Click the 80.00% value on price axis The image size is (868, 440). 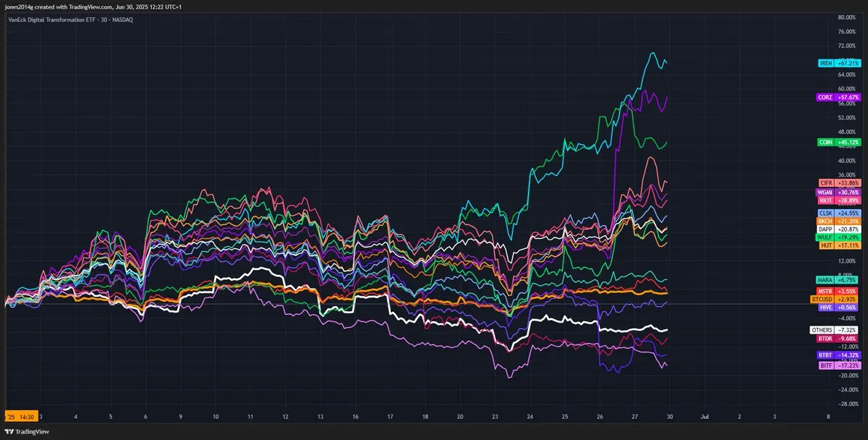[x=848, y=17]
